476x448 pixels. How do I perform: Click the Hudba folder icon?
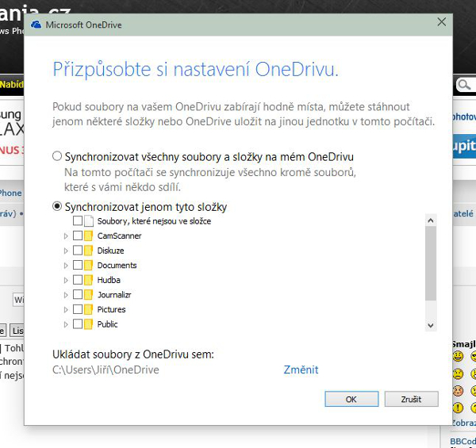tap(88, 280)
